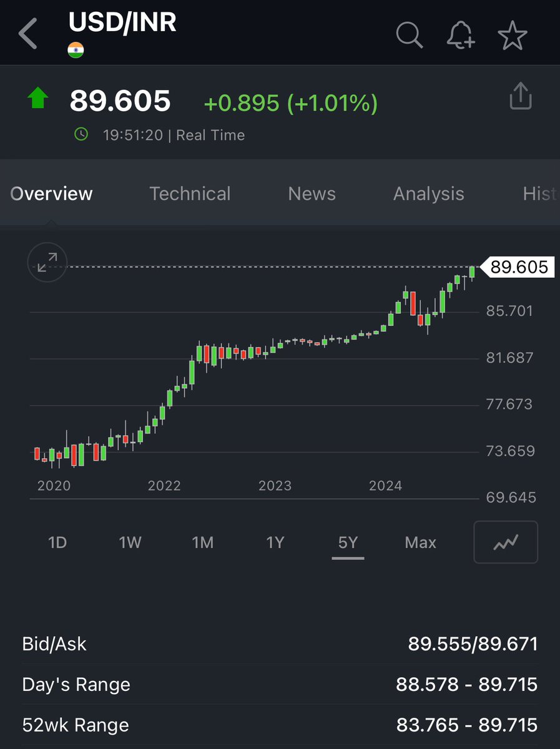The image size is (560, 749).
Task: Create a price alert with the bell icon
Action: (460, 36)
